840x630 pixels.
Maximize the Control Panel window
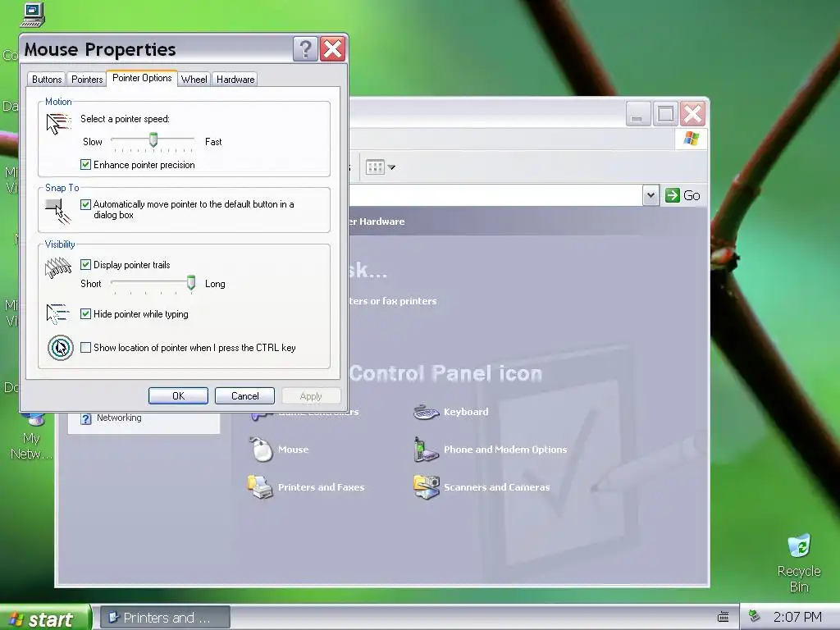click(666, 114)
